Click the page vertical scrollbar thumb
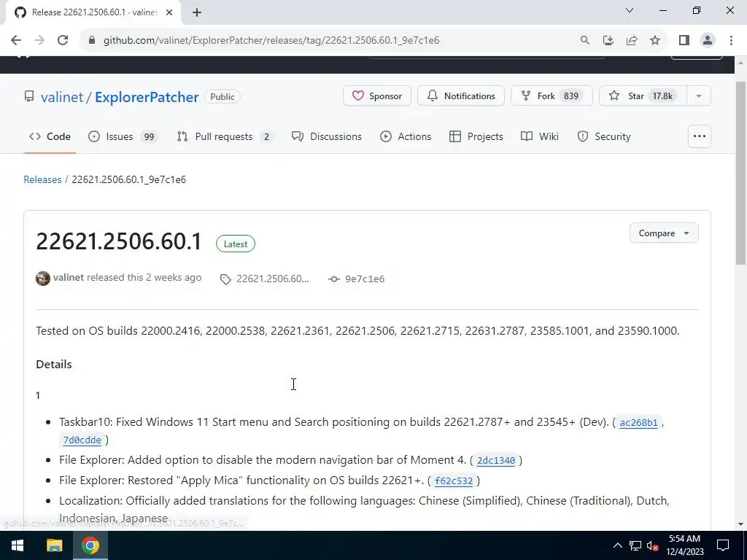This screenshot has width=747, height=560. 740,172
